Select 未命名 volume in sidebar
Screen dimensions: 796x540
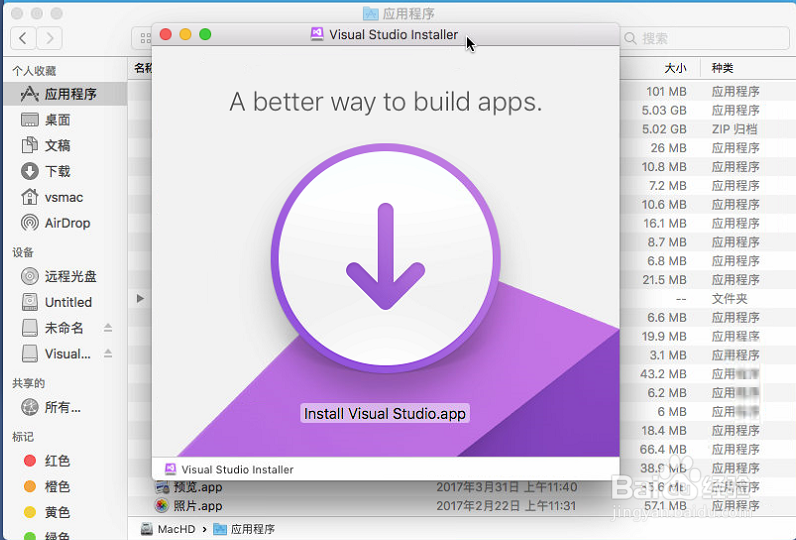pyautogui.click(x=65, y=328)
